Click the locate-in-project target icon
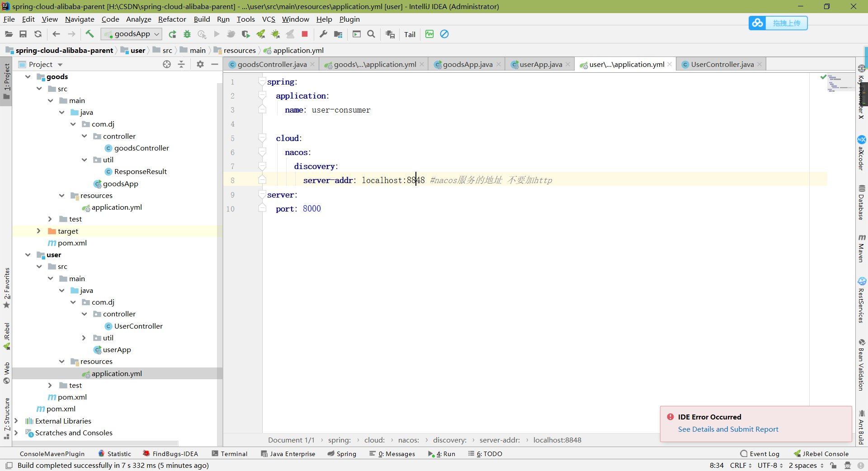This screenshot has width=868, height=471. (x=167, y=64)
